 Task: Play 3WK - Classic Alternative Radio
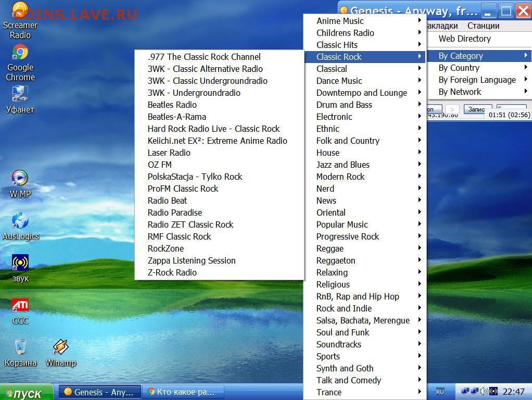(219, 69)
